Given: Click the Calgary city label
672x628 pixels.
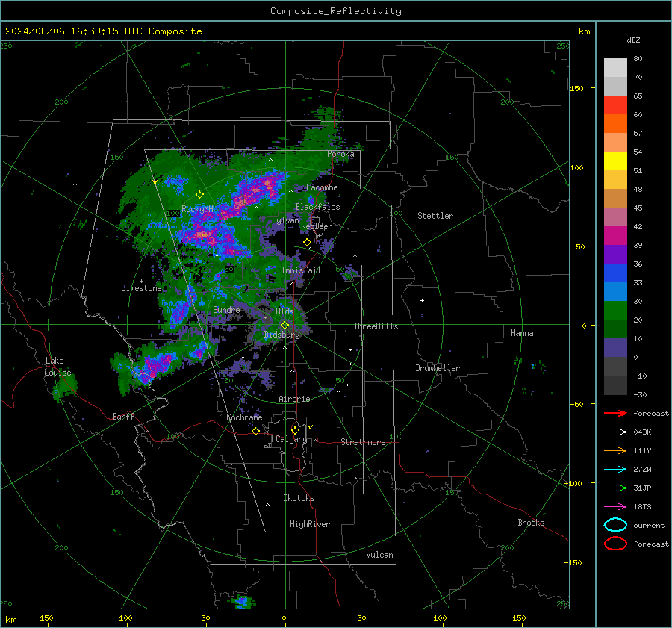Looking at the screenshot, I should pyautogui.click(x=291, y=439).
